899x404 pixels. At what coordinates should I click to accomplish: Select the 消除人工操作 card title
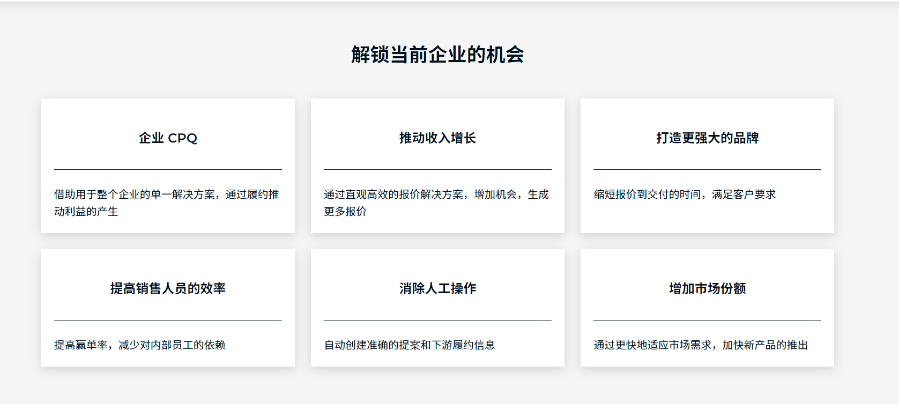437,288
